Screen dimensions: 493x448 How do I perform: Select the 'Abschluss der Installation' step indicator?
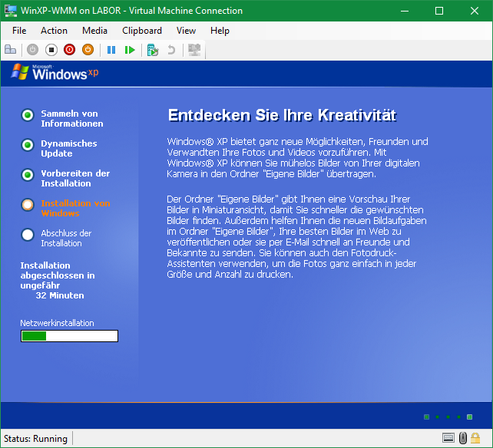(x=28, y=235)
